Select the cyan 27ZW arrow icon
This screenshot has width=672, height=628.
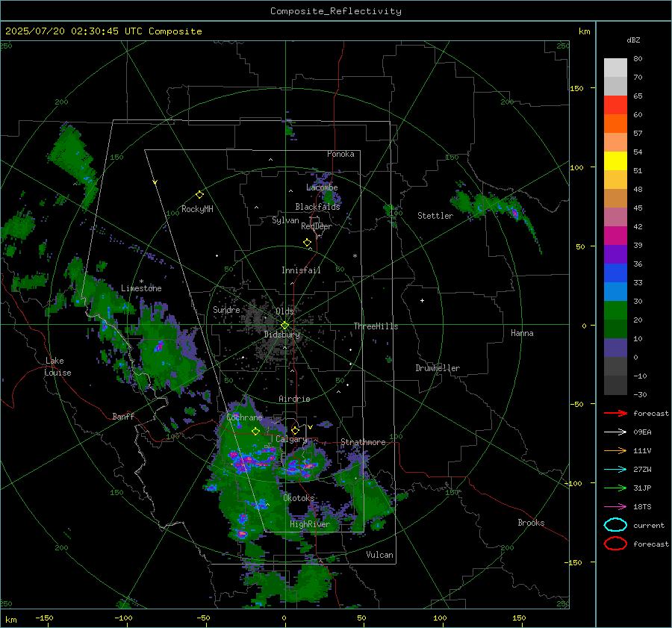(x=615, y=470)
